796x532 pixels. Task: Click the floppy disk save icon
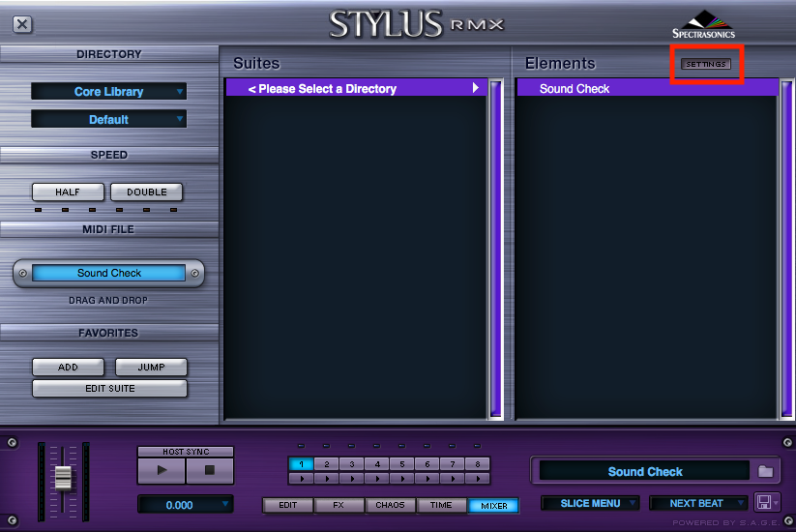tap(764, 502)
